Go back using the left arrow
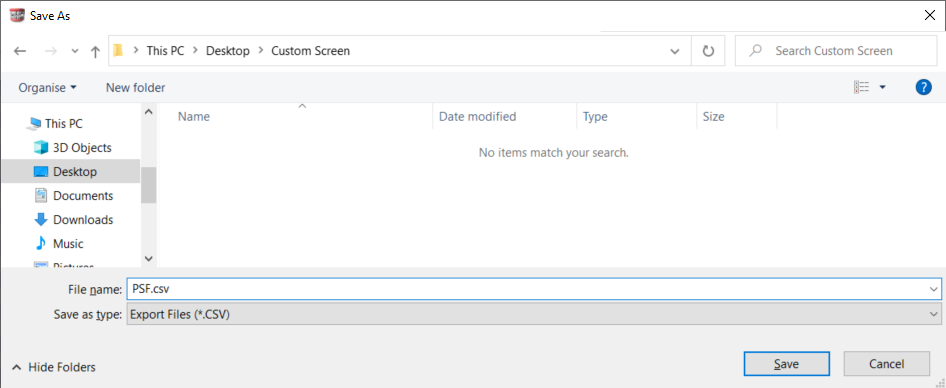This screenshot has height=388, width=946. tap(20, 51)
